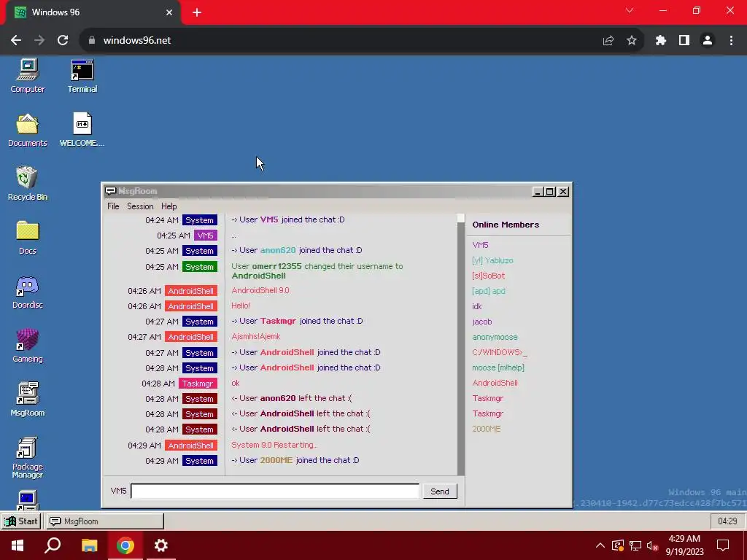
Task: Open File Explorer from host taskbar
Action: point(89,545)
